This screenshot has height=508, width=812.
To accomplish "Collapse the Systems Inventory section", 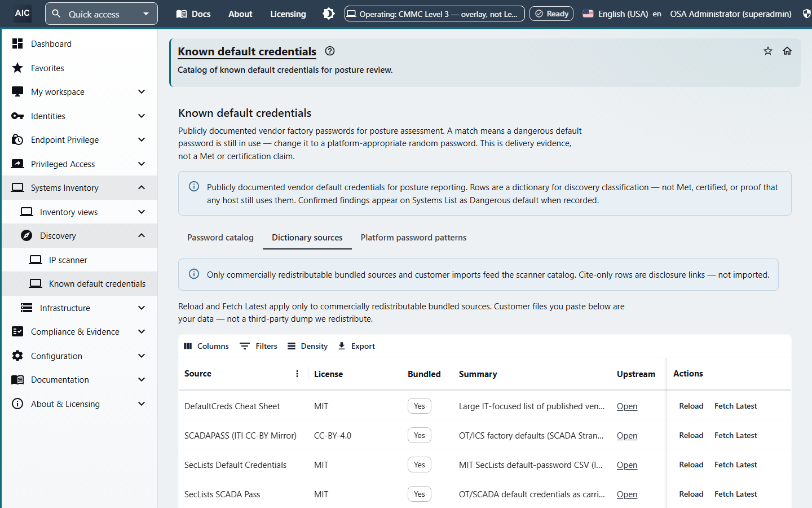I will [x=80, y=187].
